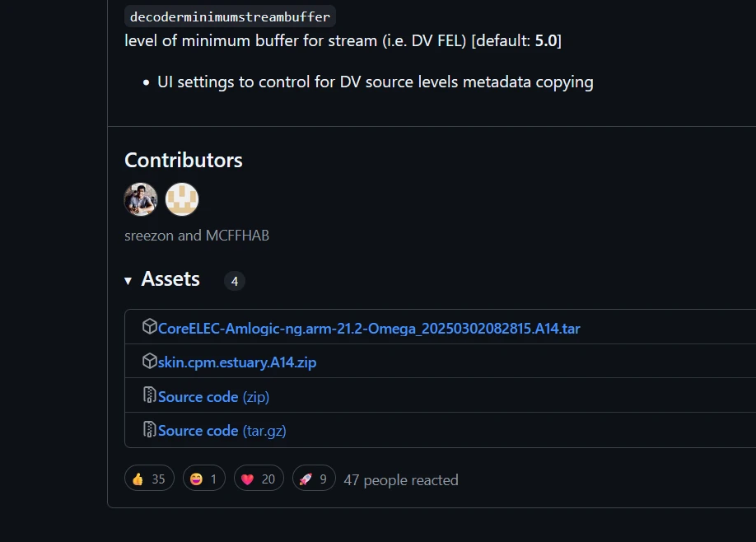Viewport: 756px width, 542px height.
Task: Click the Assets count badge showing 4
Action: 235,281
